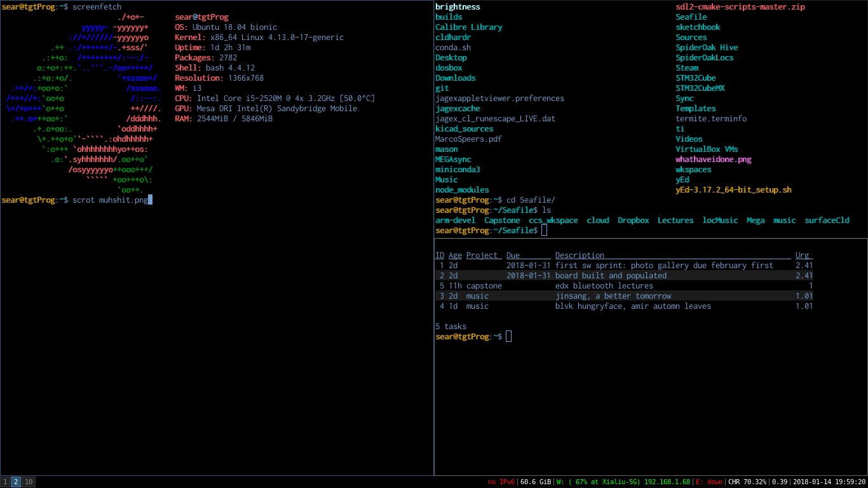This screenshot has width=868, height=488.
Task: Click the 'scrot muhshit.png' command line
Action: pyautogui.click(x=111, y=200)
